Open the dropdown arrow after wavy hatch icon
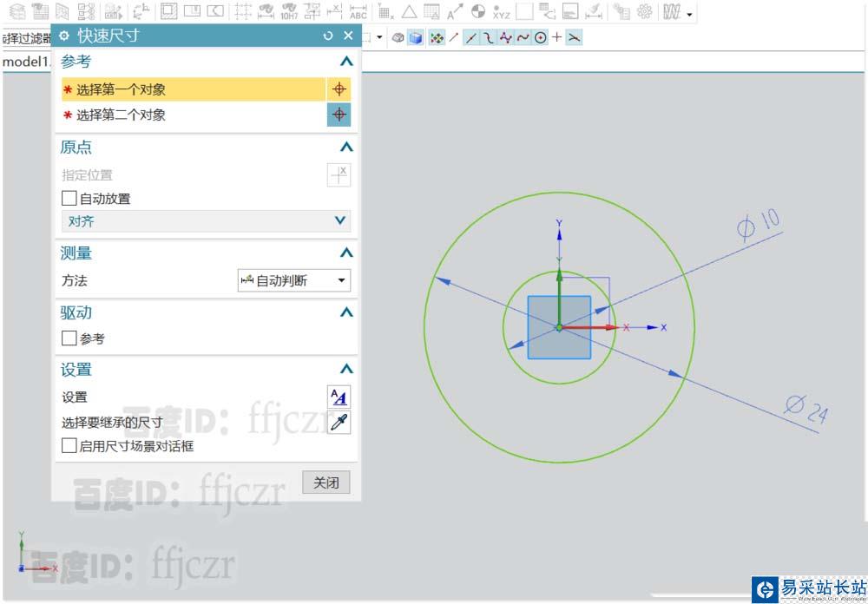 [x=689, y=15]
